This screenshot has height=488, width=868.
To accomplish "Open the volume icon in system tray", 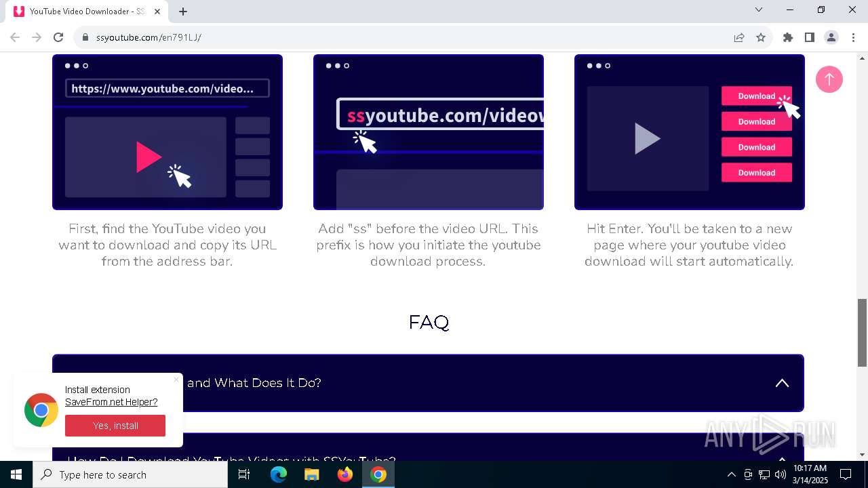I will (x=781, y=474).
